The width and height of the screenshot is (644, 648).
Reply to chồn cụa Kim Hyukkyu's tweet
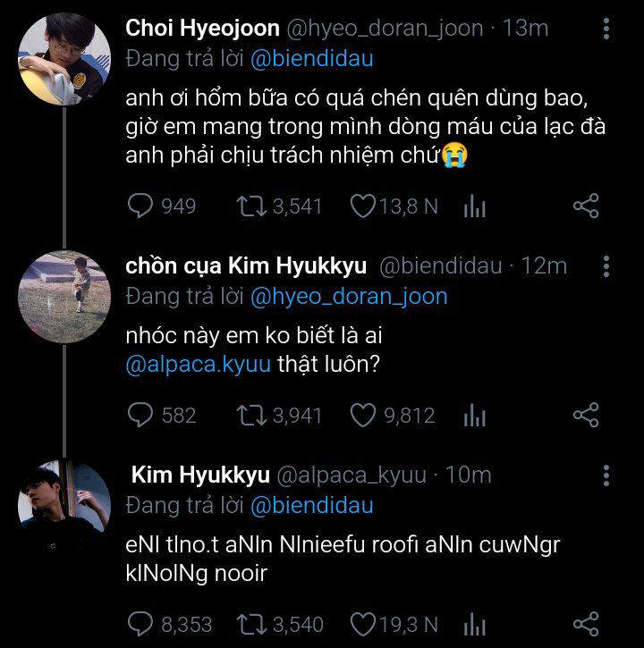point(141,415)
